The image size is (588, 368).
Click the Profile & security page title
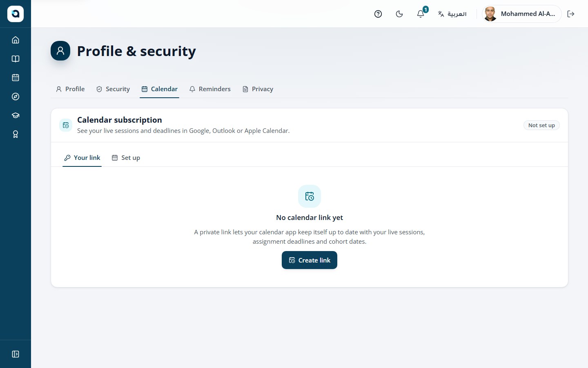[136, 51]
